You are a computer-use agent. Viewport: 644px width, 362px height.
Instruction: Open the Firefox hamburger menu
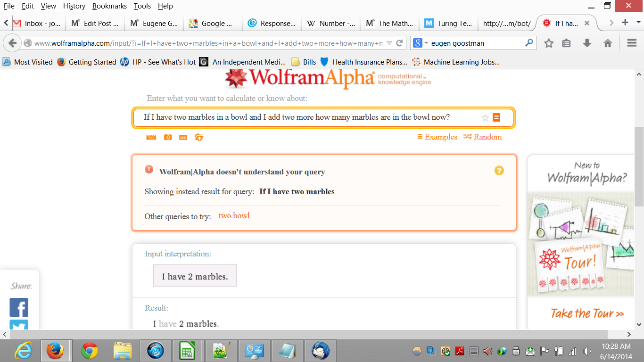(632, 43)
